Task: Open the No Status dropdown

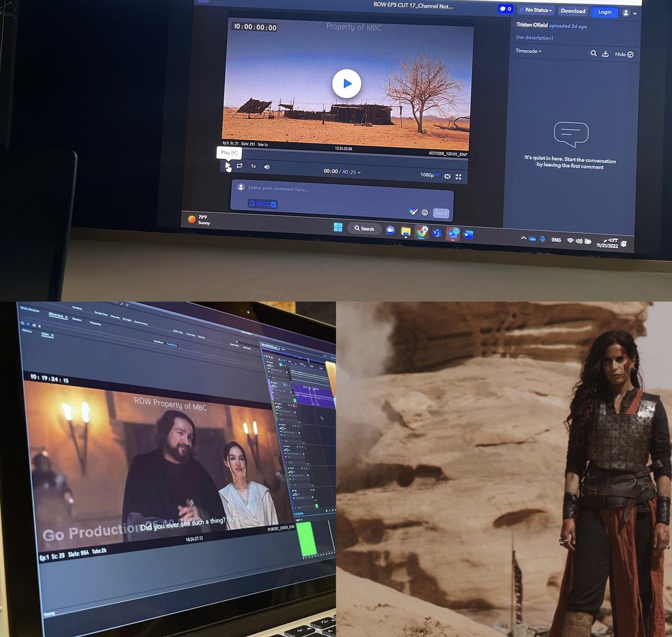Action: (536, 10)
